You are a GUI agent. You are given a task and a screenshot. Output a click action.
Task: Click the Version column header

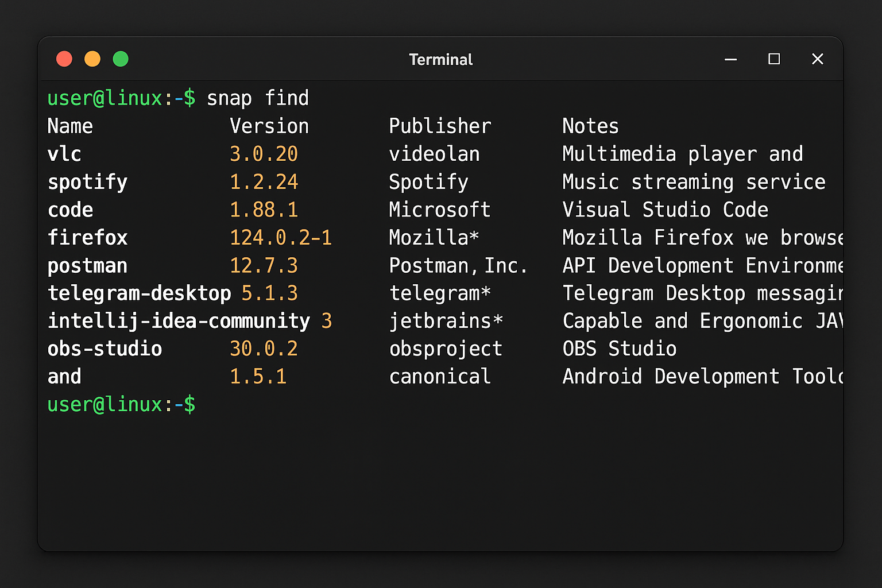pyautogui.click(x=269, y=126)
